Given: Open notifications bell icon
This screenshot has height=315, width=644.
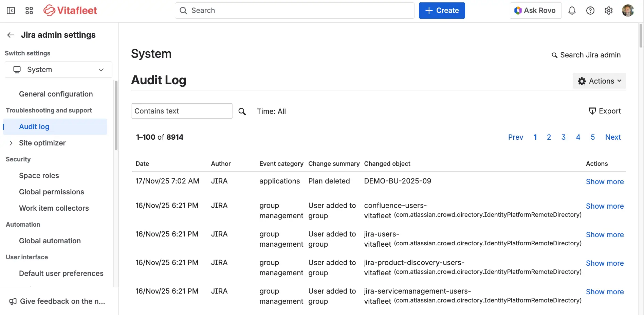Looking at the screenshot, I should click(x=572, y=11).
